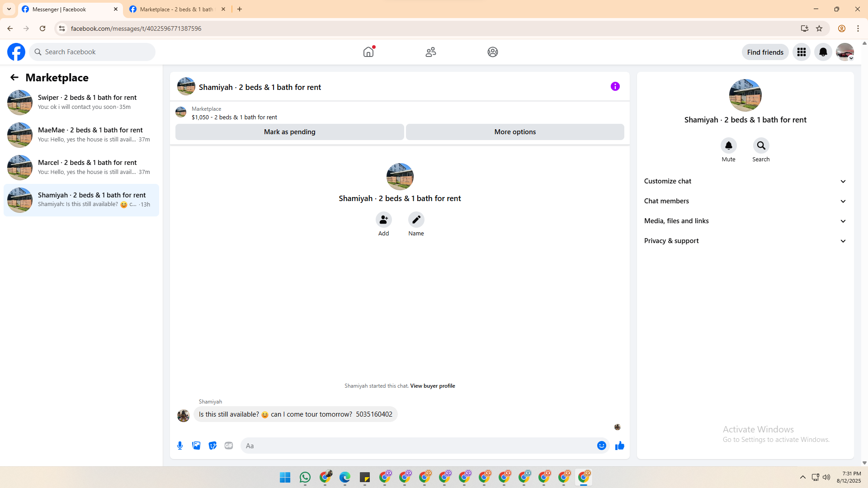Open the View buyer profile link
This screenshot has width=868, height=488.
pos(432,386)
